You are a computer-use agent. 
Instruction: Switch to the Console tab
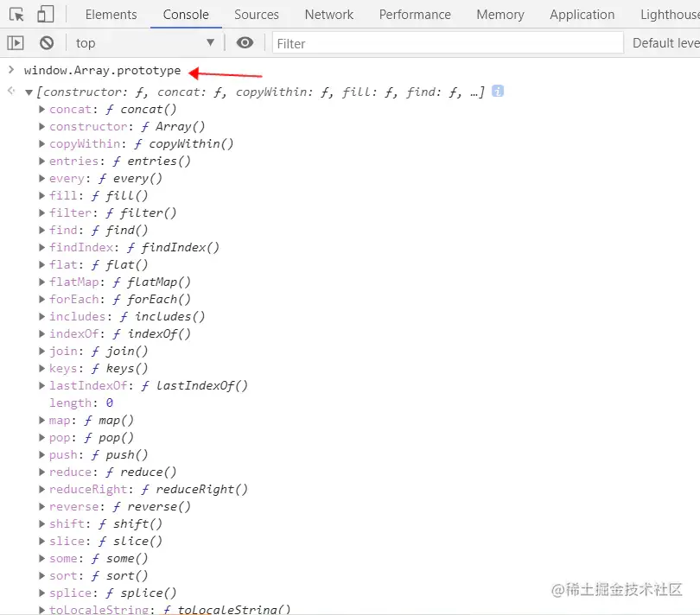186,15
